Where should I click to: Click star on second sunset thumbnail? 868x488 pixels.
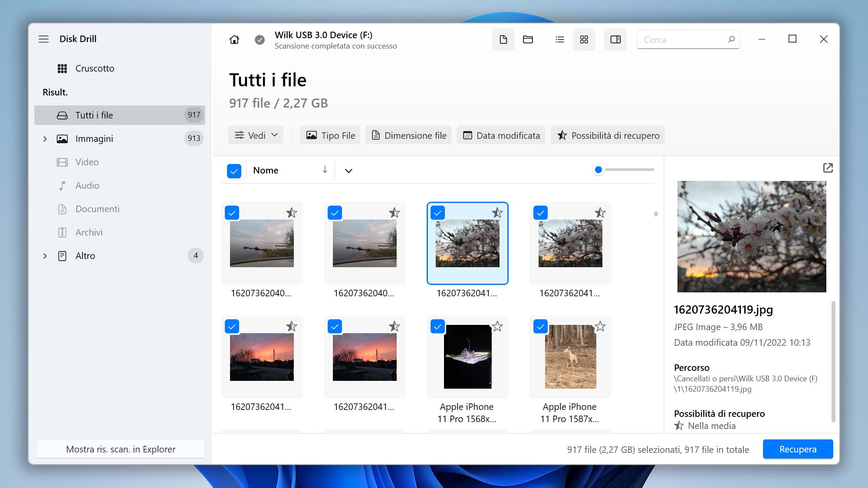[x=395, y=326]
